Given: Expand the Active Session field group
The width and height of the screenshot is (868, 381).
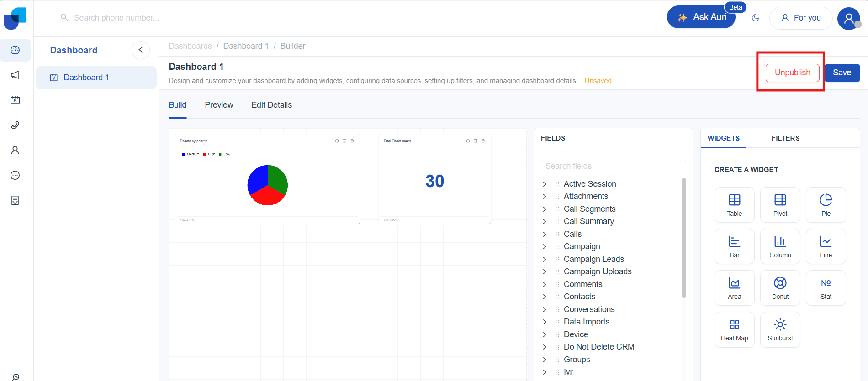Looking at the screenshot, I should coord(544,184).
